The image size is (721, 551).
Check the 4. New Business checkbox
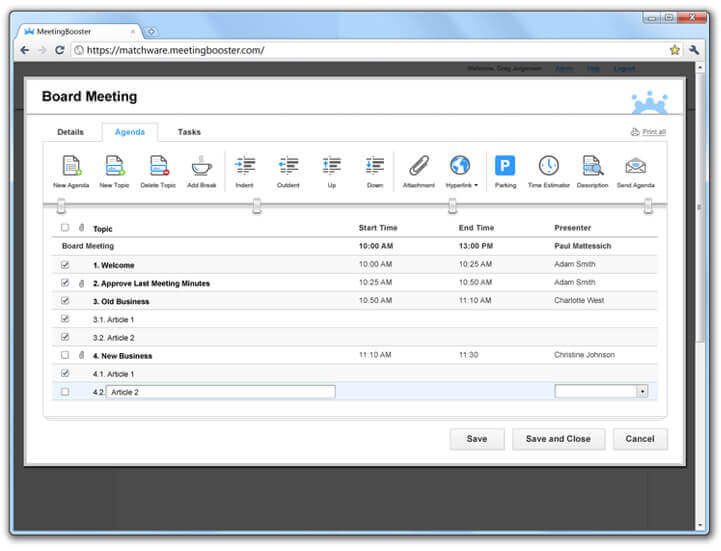[x=65, y=355]
